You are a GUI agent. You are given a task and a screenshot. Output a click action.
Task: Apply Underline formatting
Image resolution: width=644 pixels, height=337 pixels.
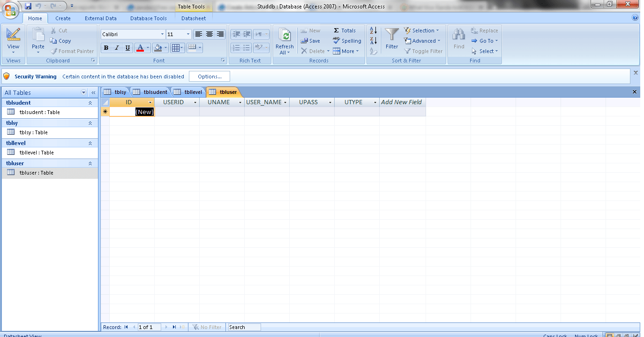pos(127,48)
